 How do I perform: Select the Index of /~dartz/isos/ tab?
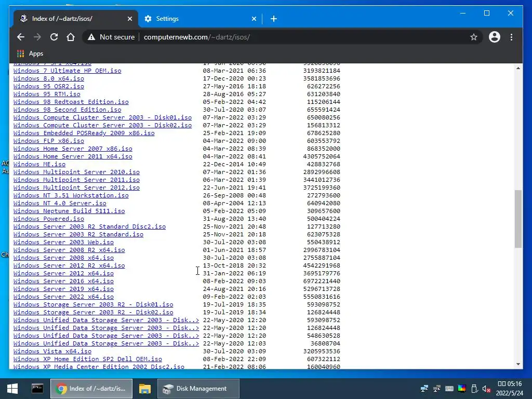[x=76, y=19]
